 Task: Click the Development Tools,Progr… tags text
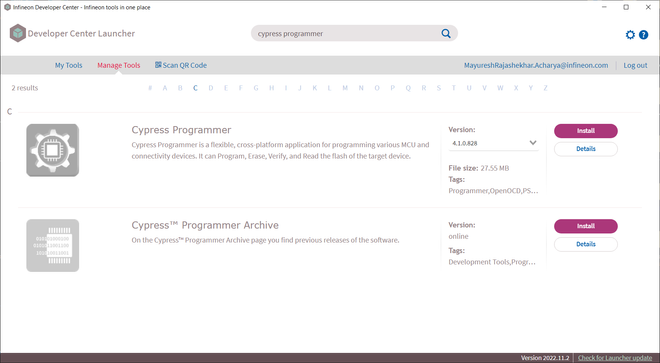click(492, 262)
